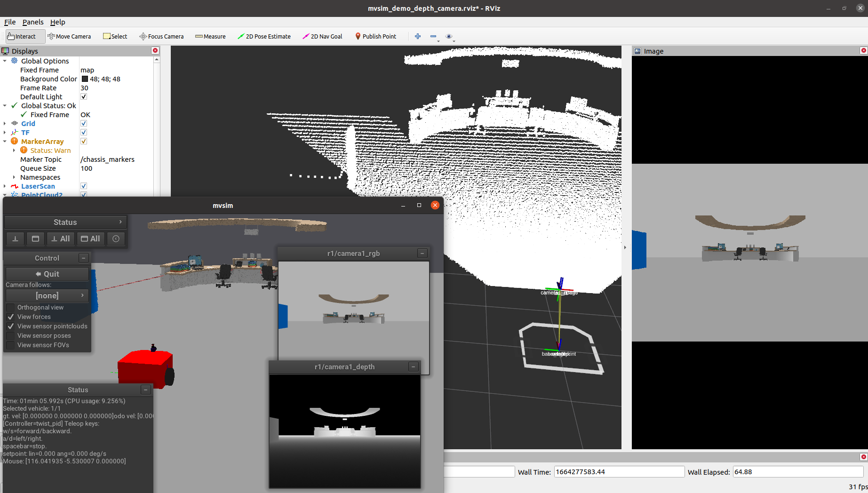This screenshot has height=493, width=868.
Task: Add a new display with the plus icon
Action: click(417, 36)
